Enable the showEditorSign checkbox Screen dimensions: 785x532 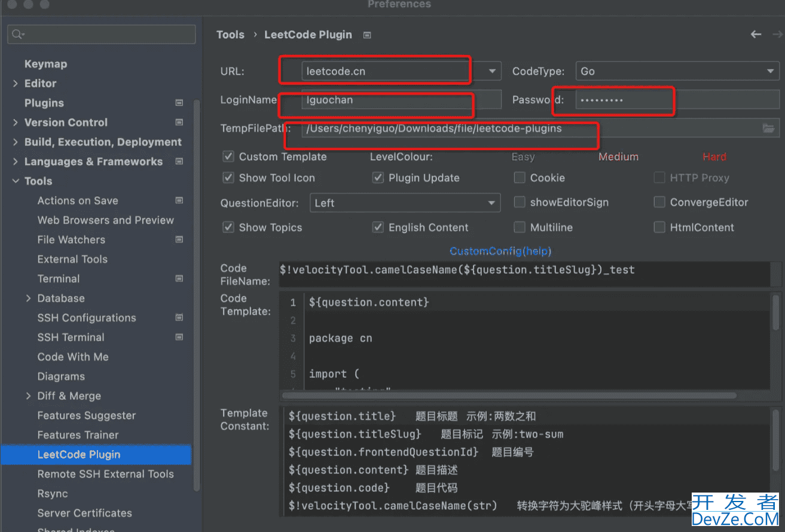click(520, 202)
